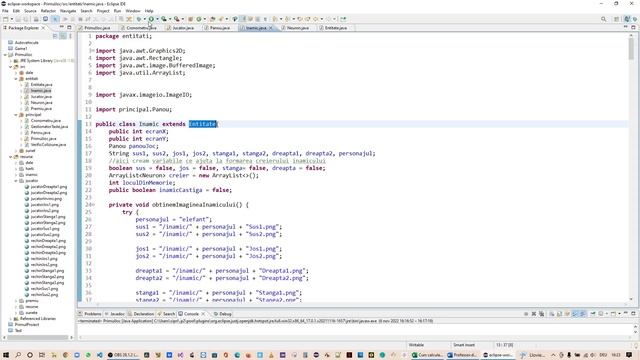
Task: Open the Project menu
Action: click(x=103, y=11)
